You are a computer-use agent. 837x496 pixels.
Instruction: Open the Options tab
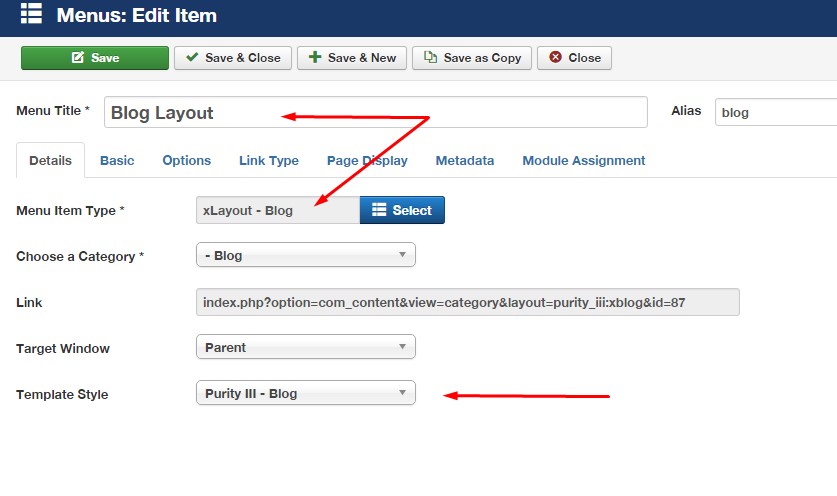tap(187, 160)
